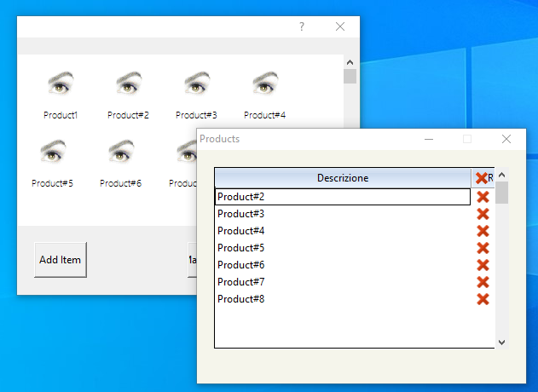Viewport: 538px width, 392px height.
Task: Delete Product#4 with the red cross icon
Action: click(x=483, y=231)
